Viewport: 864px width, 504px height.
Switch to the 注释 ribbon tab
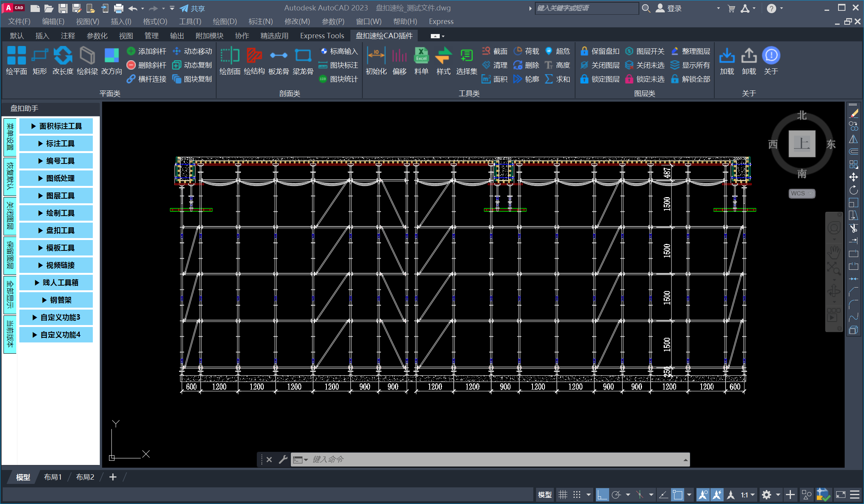[68, 36]
